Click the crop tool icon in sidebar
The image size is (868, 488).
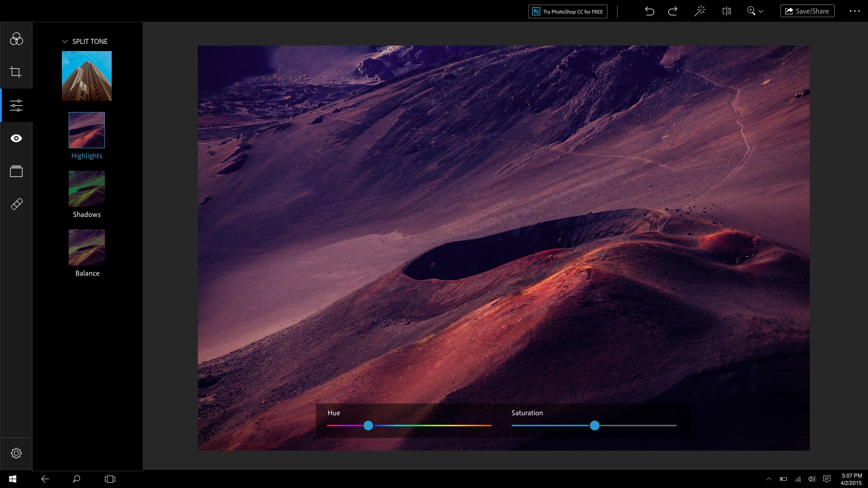pos(16,71)
